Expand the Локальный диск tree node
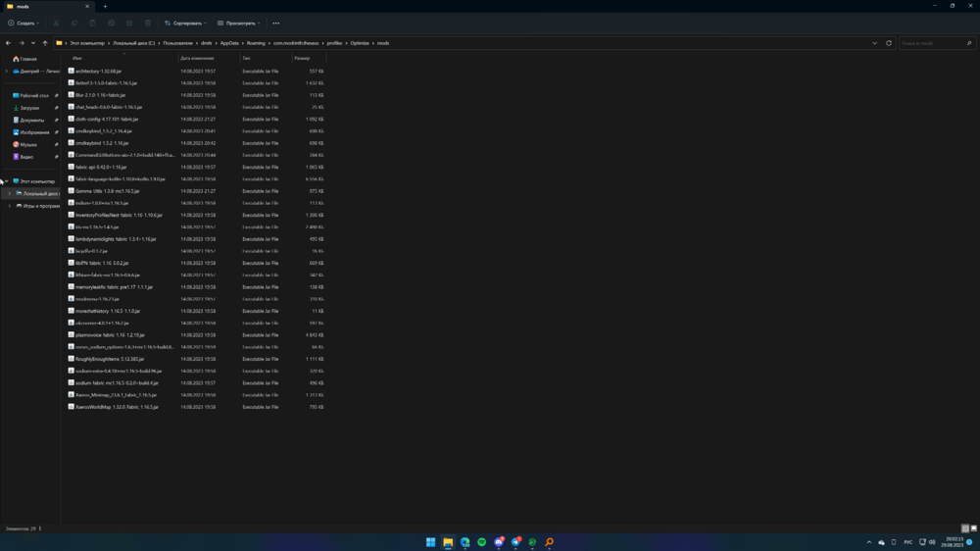Screen dimensions: 980x551 coord(10,194)
